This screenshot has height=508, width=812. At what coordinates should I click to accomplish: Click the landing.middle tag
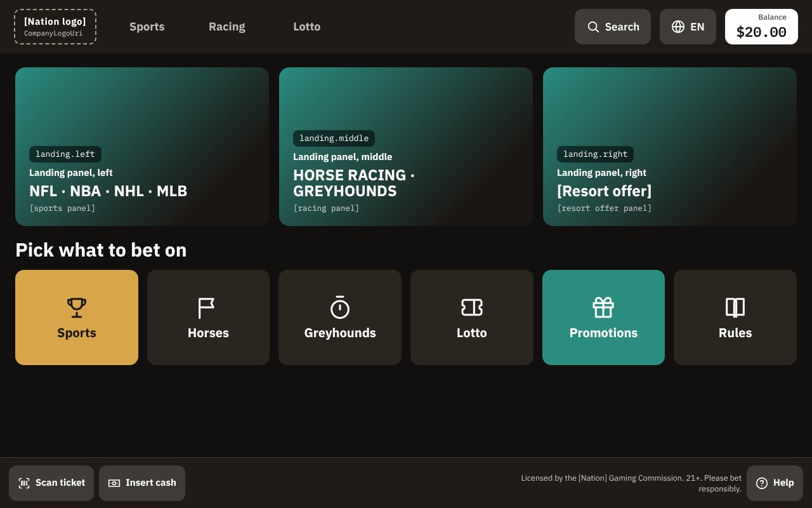point(334,138)
